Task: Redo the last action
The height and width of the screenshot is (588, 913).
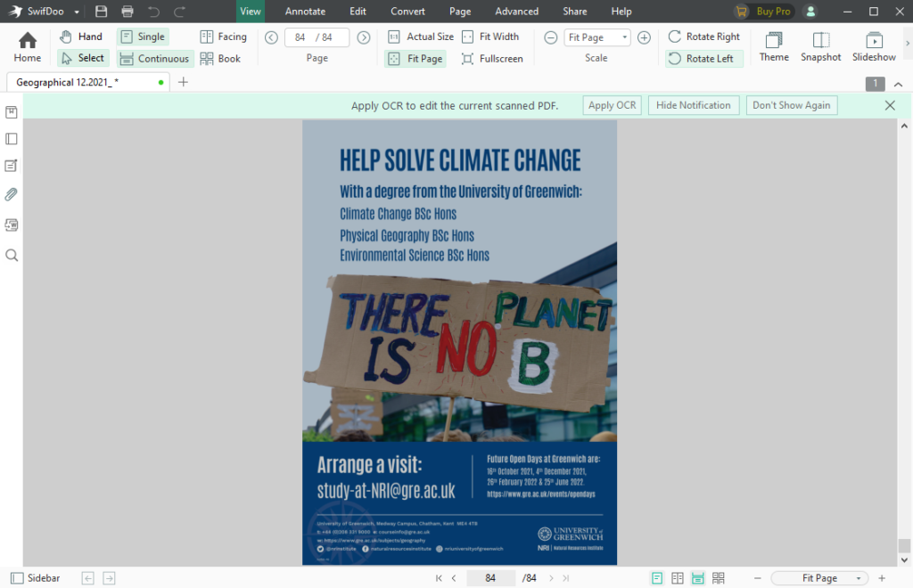Action: (x=180, y=11)
